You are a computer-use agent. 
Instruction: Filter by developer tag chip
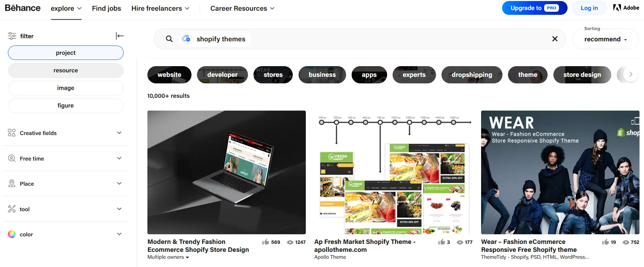tap(222, 75)
